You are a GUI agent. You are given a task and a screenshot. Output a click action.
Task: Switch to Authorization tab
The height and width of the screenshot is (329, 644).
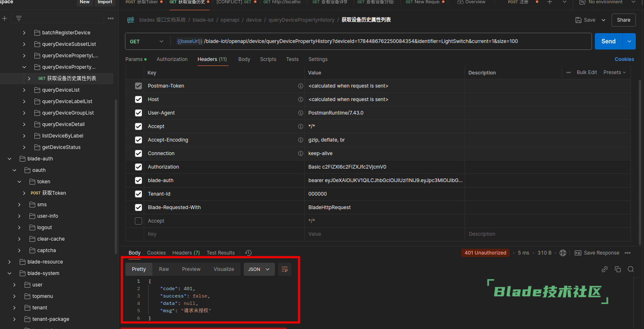tap(172, 59)
